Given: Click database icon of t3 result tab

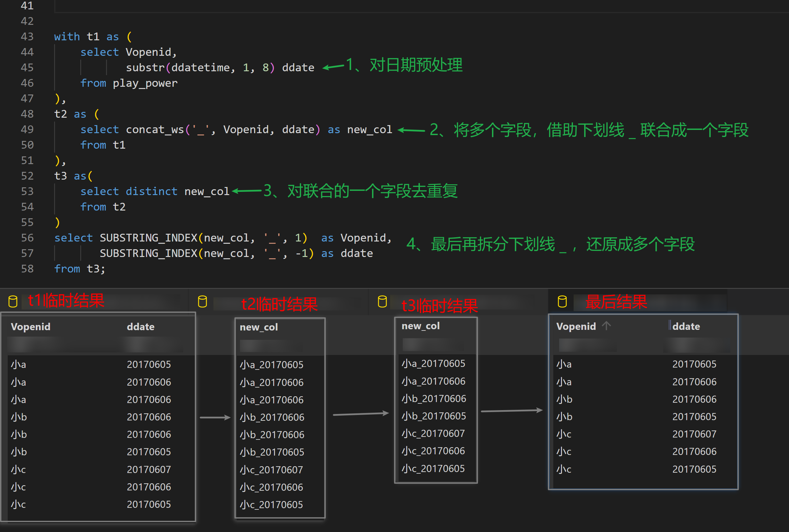Looking at the screenshot, I should coord(382,301).
